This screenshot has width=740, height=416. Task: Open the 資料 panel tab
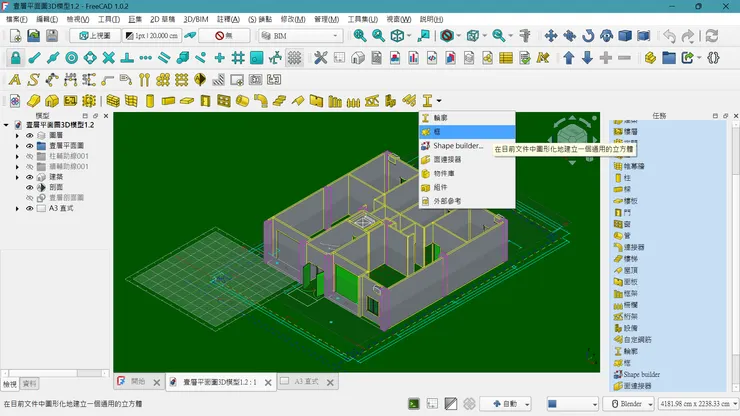[x=30, y=383]
